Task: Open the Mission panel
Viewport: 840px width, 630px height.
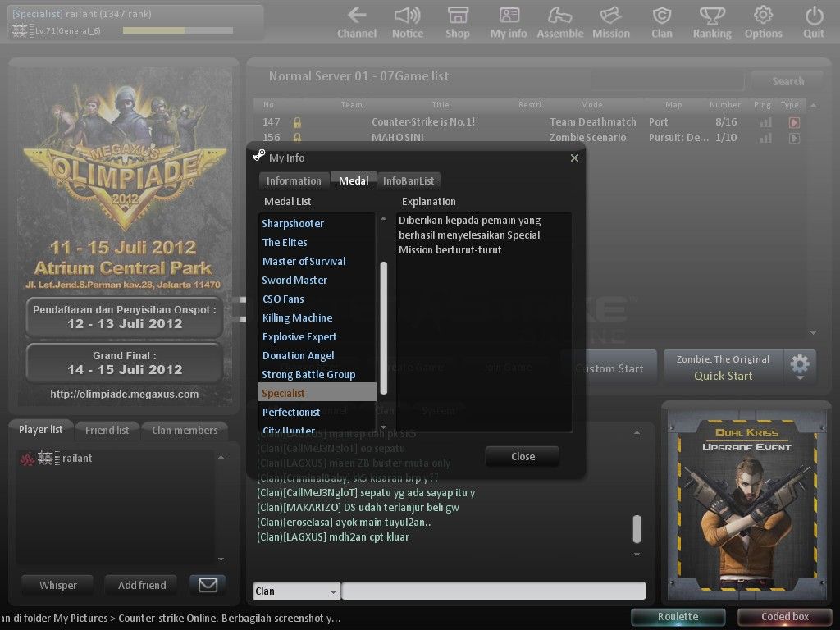Action: pos(610,22)
